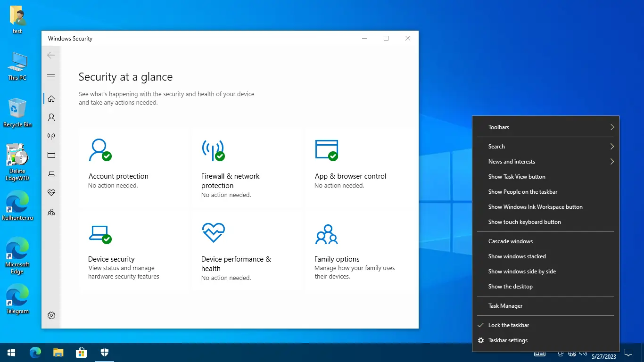Select App & browser control tile icon
Screen dimensions: 644x362
327,150
